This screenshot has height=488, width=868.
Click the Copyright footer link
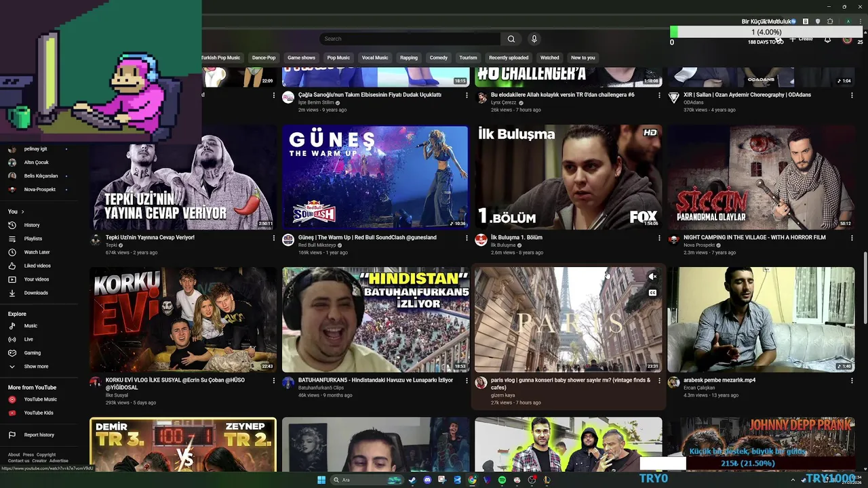(x=46, y=455)
